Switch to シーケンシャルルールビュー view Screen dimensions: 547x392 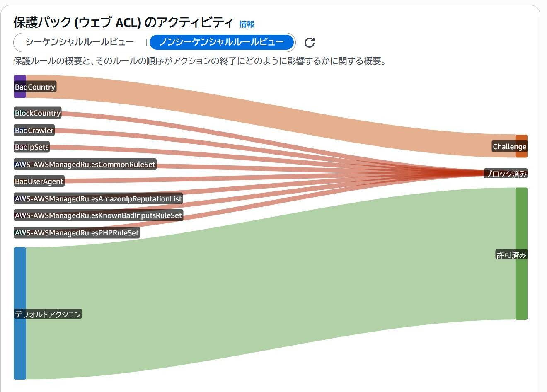point(80,42)
